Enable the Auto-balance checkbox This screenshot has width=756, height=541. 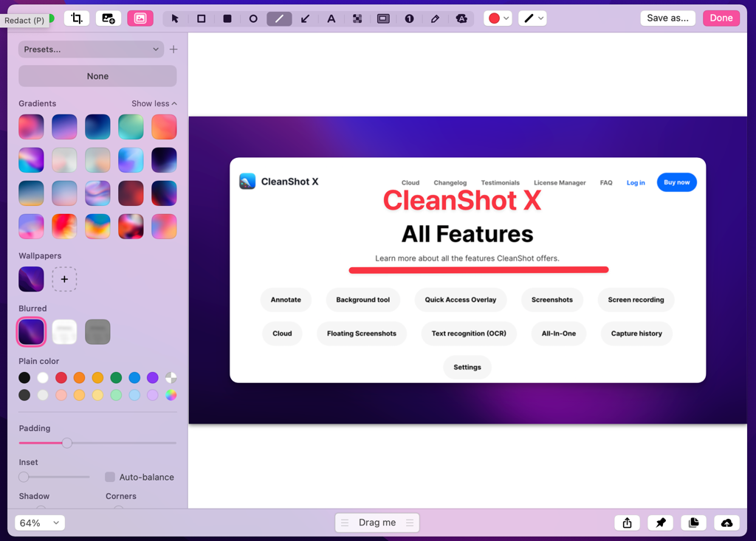tap(110, 477)
